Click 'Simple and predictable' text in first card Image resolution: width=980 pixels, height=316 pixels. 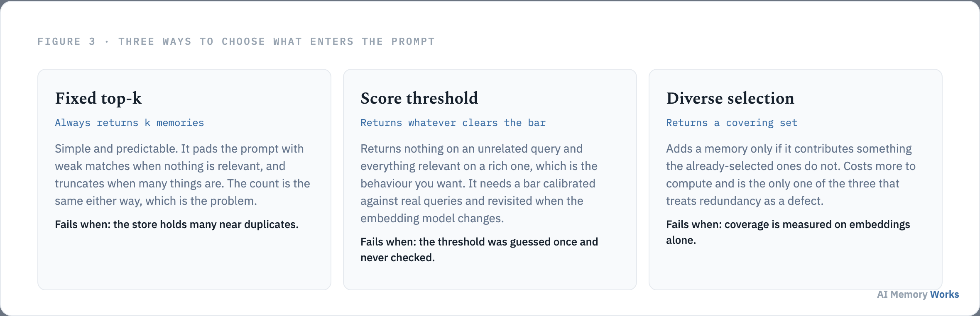[115, 148]
